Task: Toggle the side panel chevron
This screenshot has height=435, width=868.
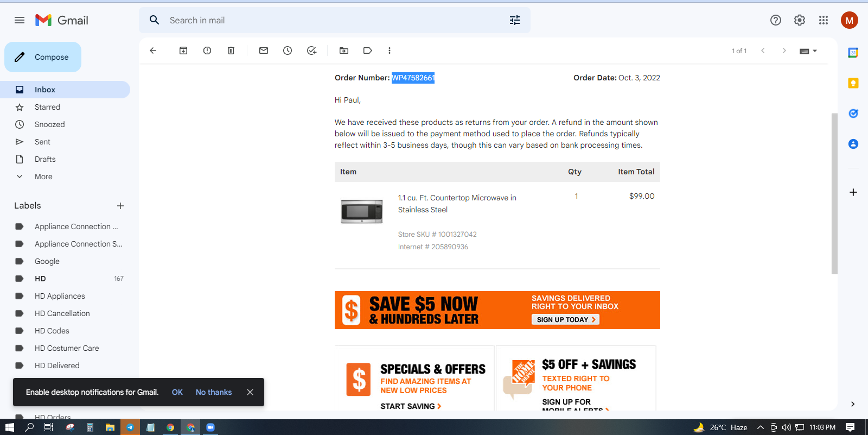Action: (x=853, y=404)
